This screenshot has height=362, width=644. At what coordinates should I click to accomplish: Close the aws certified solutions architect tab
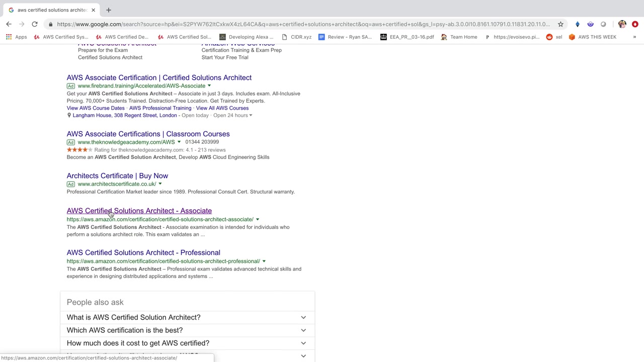click(93, 10)
